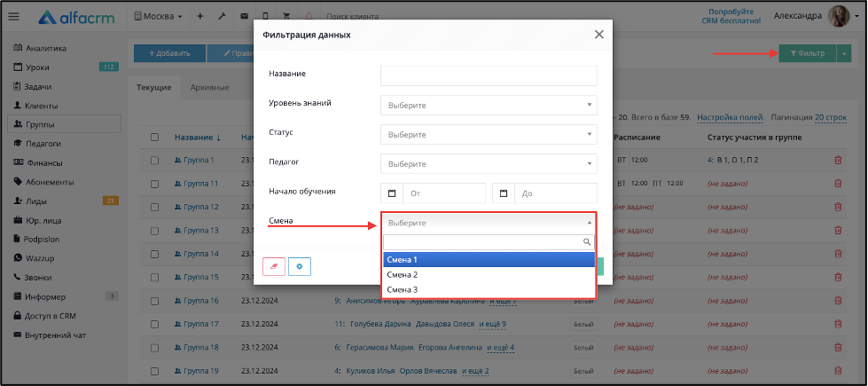Expand the arrow next to Фильтр button
The width and height of the screenshot is (868, 386).
[844, 54]
